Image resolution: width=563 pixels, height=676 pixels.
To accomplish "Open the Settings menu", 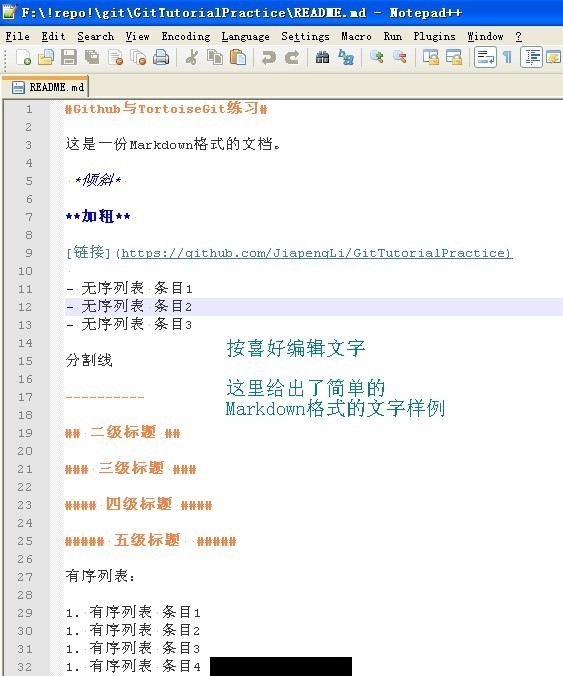I will (305, 36).
